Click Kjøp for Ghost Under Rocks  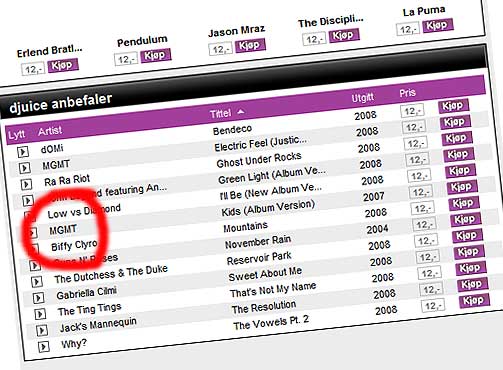point(457,139)
